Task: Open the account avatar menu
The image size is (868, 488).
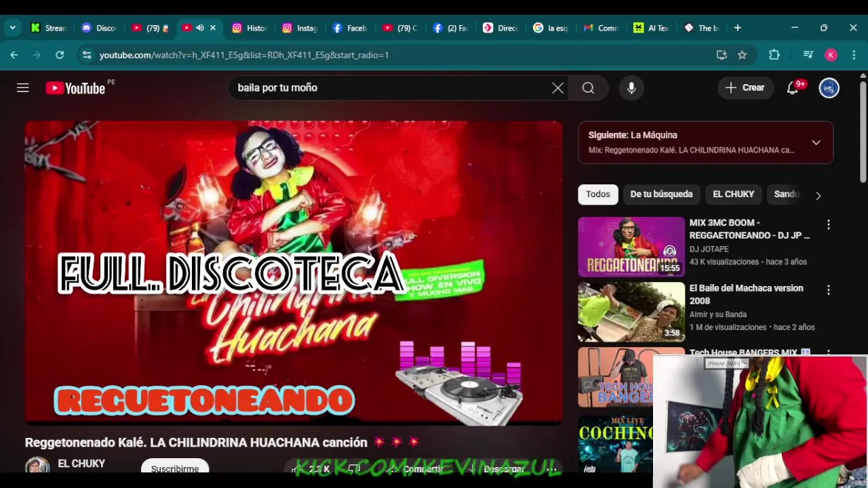Action: pyautogui.click(x=829, y=88)
